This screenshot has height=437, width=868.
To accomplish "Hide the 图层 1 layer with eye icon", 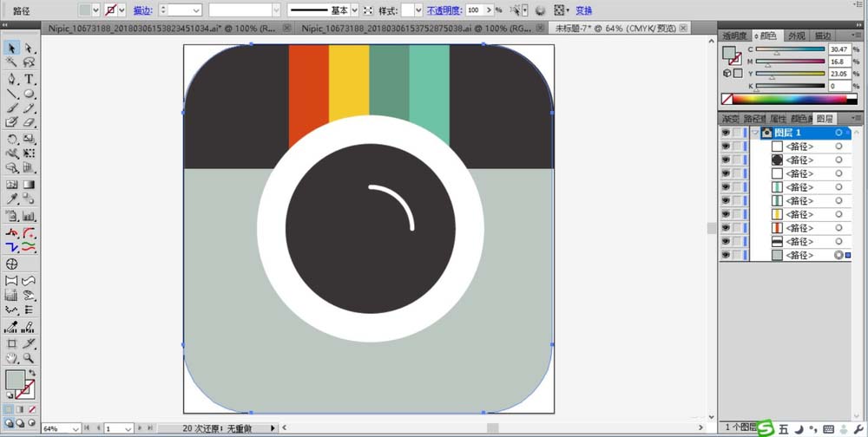I will [x=725, y=133].
